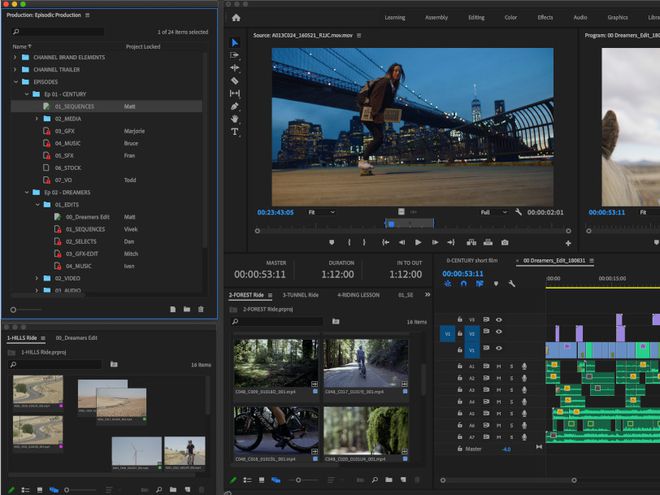Collapse the EPISODES folder
Viewport: 660px width, 495px height.
tap(16, 82)
